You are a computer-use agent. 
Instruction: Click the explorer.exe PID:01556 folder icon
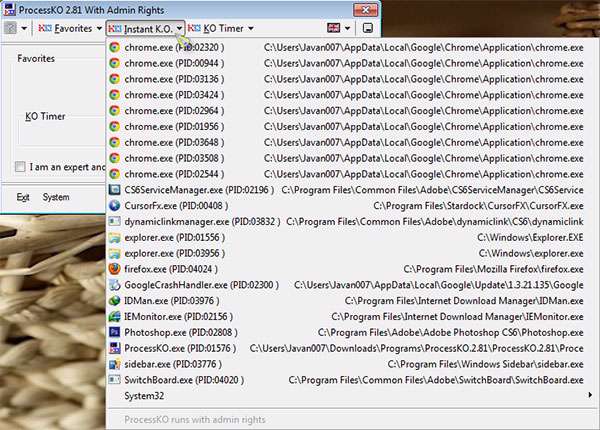coord(114,238)
